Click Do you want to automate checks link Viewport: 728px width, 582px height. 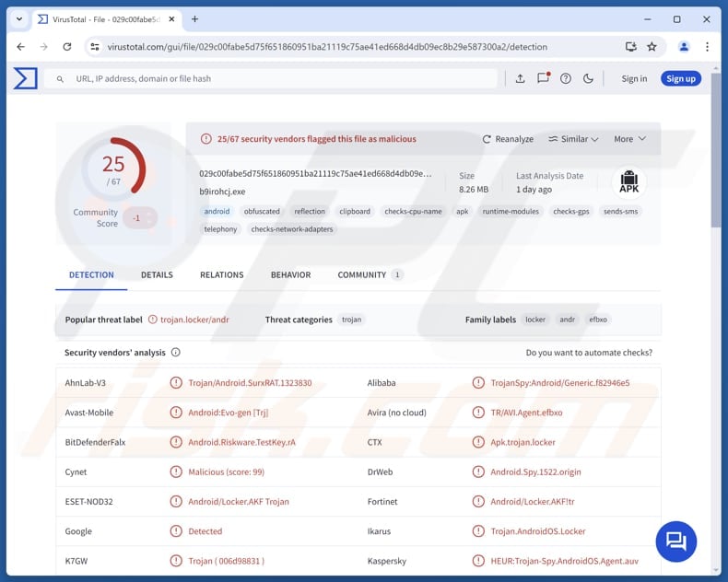(589, 353)
